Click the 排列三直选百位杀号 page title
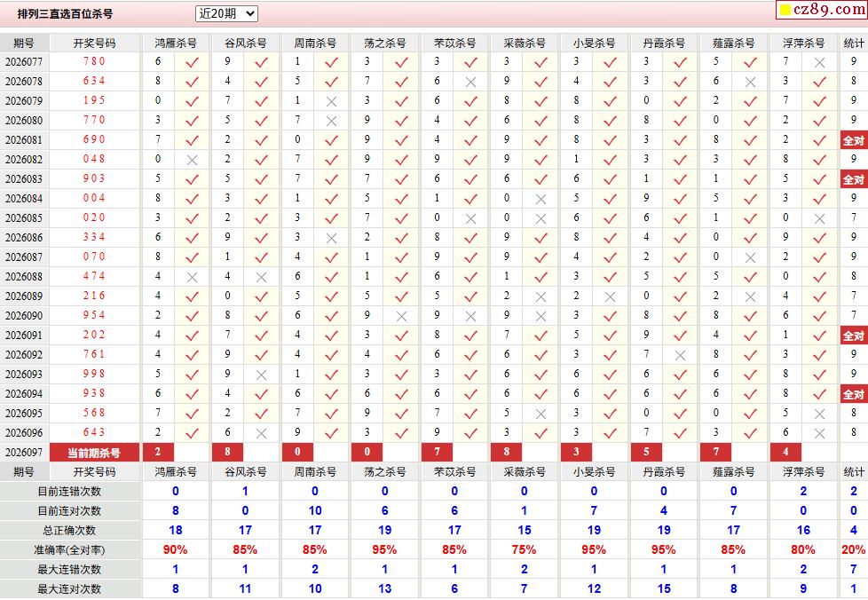868x600 pixels. (65, 14)
